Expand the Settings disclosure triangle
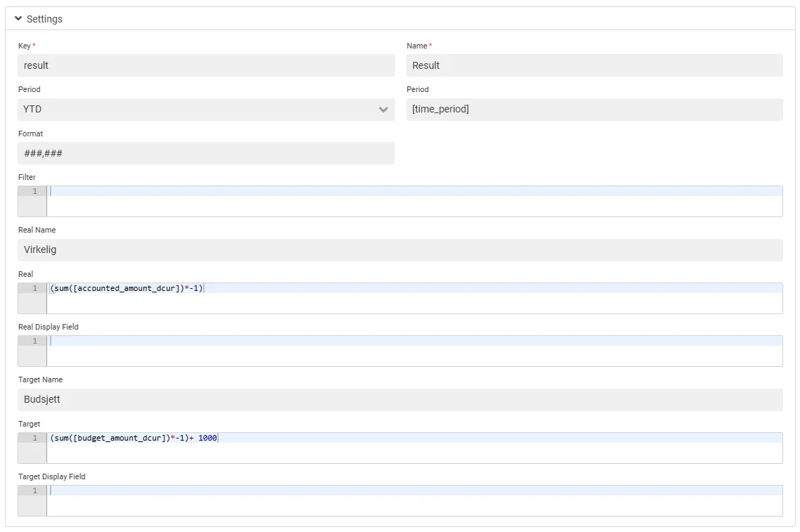800x532 pixels. [x=18, y=19]
